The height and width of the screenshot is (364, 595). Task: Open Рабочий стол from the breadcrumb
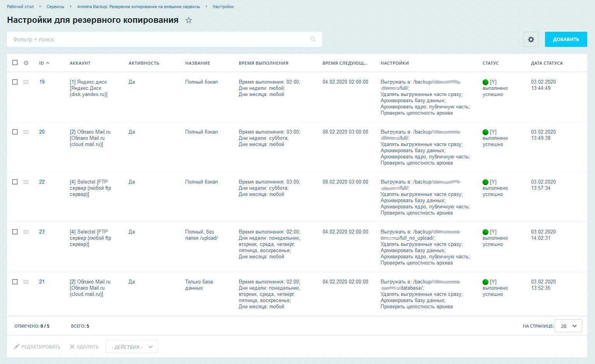click(x=20, y=7)
